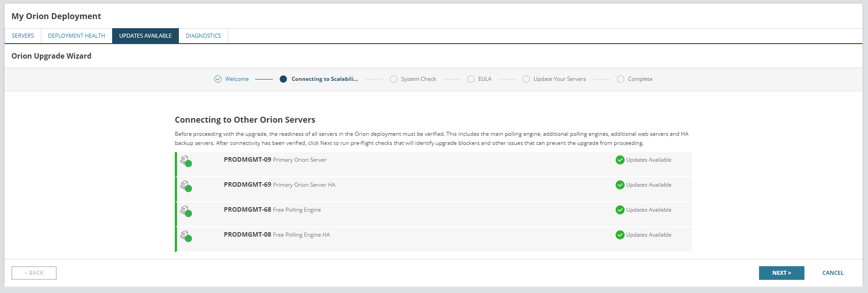Click the EULA step circle
The width and height of the screenshot is (868, 293).
click(471, 79)
